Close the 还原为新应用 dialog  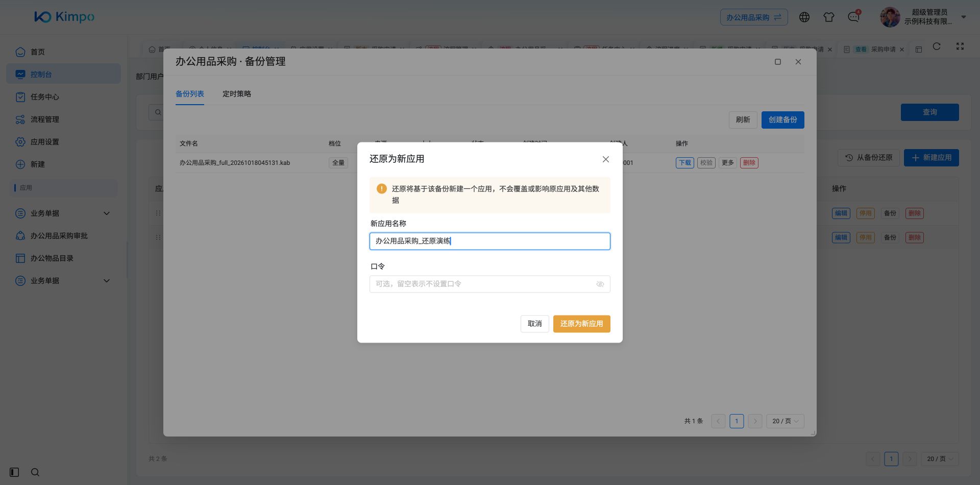[606, 159]
